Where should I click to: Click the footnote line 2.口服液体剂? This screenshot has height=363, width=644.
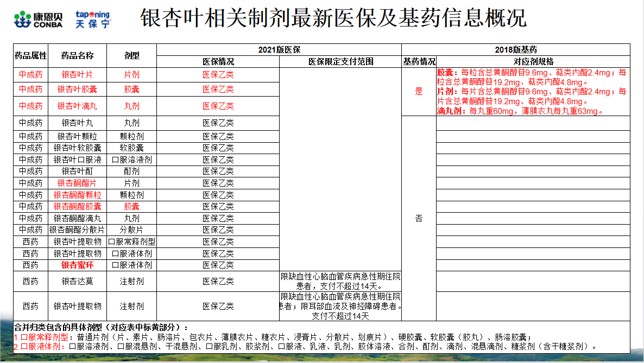306,347
